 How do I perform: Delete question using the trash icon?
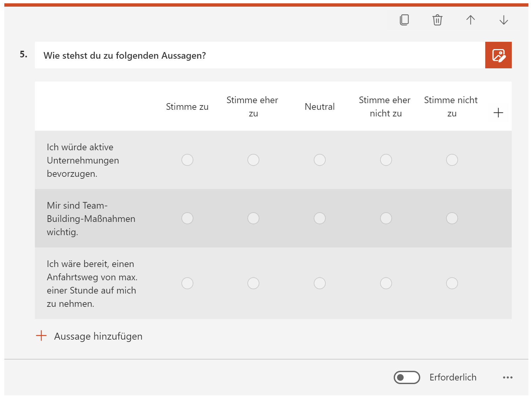point(437,20)
